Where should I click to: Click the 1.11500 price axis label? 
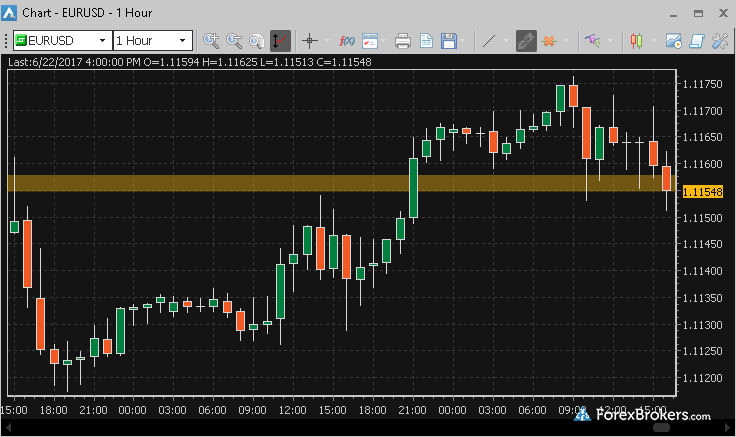pyautogui.click(x=702, y=218)
